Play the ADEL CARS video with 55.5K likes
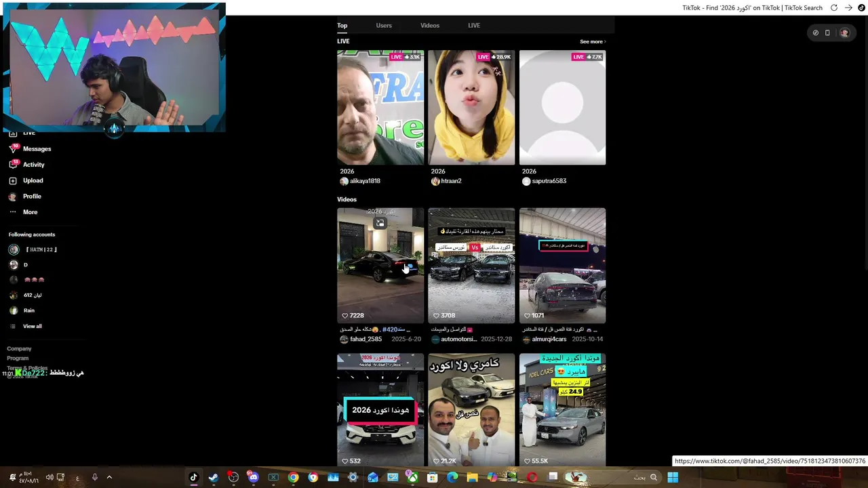The image size is (868, 488). pos(562,410)
